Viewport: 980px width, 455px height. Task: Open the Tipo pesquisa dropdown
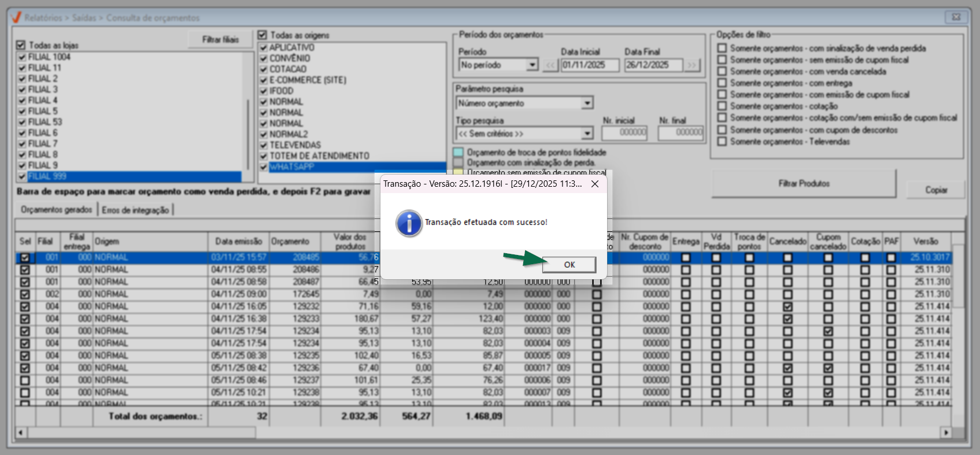(587, 134)
